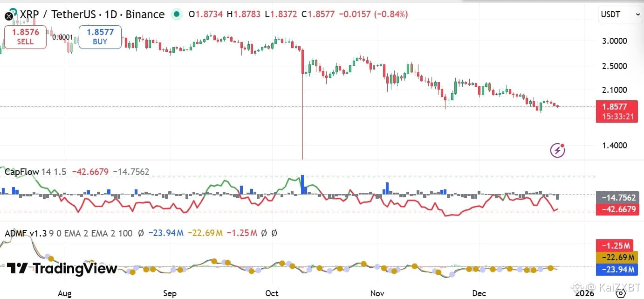Viewport: 644px width, 299px height.
Task: Click the 15:33:21 countdown to toggle it
Action: 617,117
